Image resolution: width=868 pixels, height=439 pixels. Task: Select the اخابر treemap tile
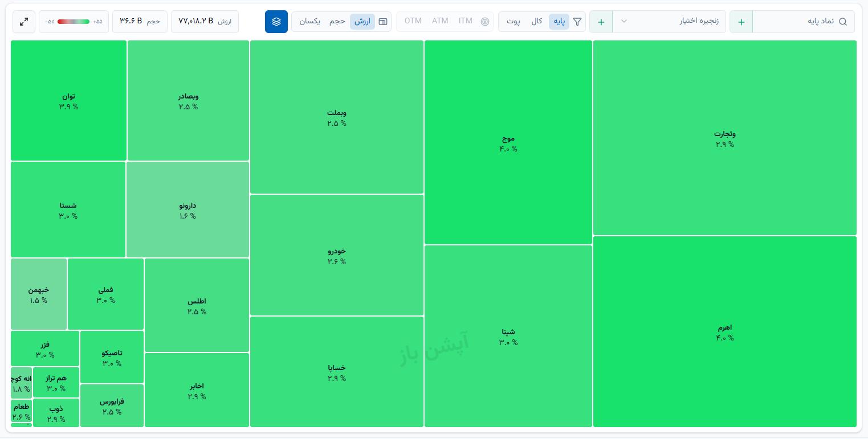[197, 390]
